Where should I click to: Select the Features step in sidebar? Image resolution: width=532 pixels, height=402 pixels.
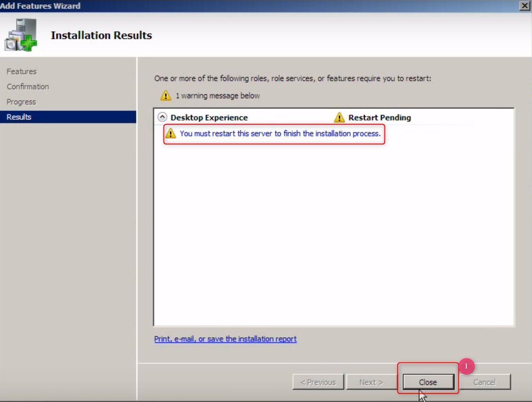coord(22,72)
